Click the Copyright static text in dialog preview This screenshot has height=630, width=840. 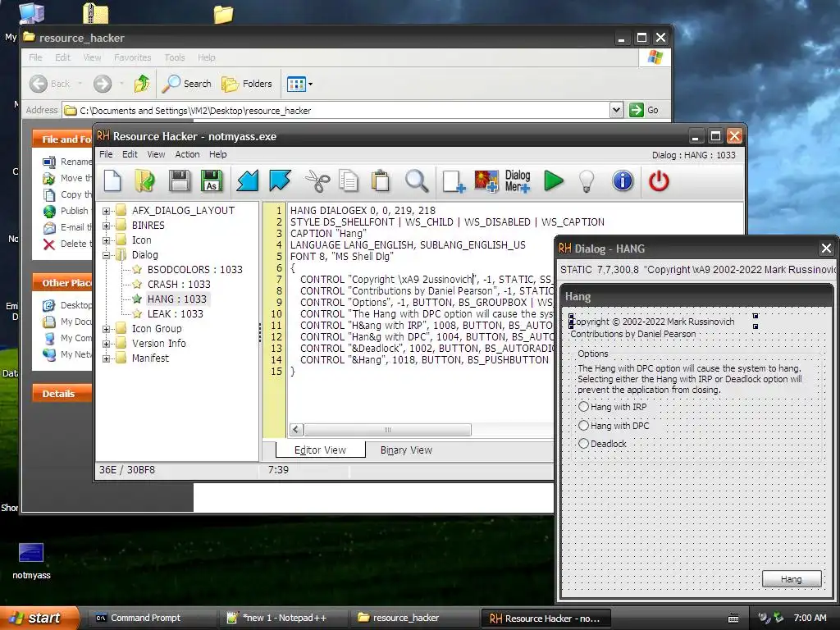(652, 322)
